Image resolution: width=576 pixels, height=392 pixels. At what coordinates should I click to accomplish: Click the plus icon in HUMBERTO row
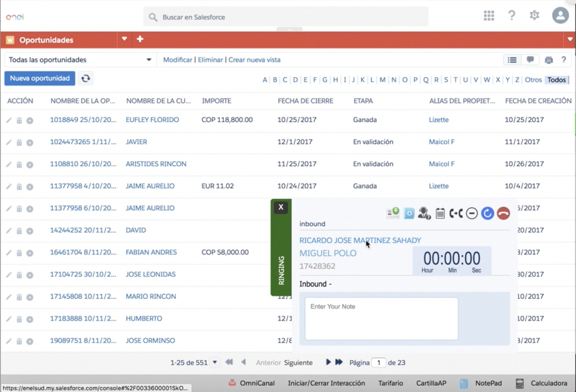tap(30, 319)
